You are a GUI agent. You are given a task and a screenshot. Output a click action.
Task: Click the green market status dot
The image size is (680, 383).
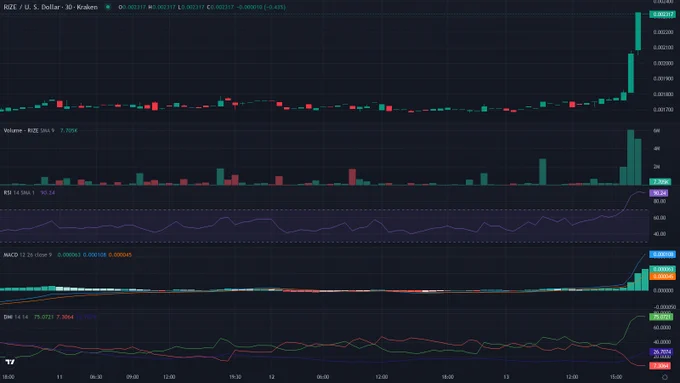pos(108,7)
